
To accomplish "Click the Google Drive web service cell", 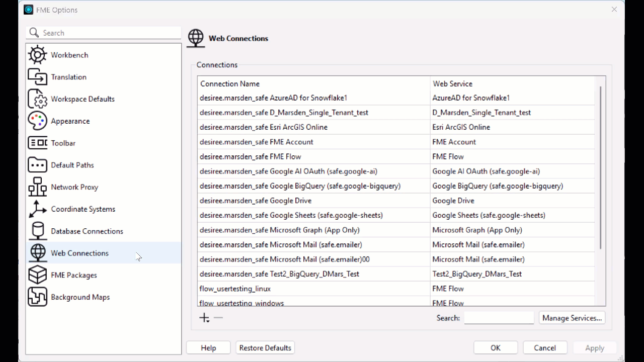I will pyautogui.click(x=512, y=201).
